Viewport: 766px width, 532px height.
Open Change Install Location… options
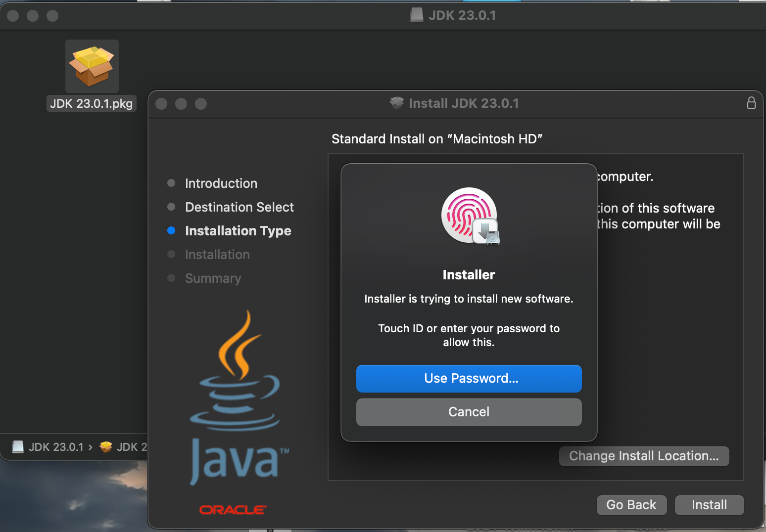tap(644, 456)
